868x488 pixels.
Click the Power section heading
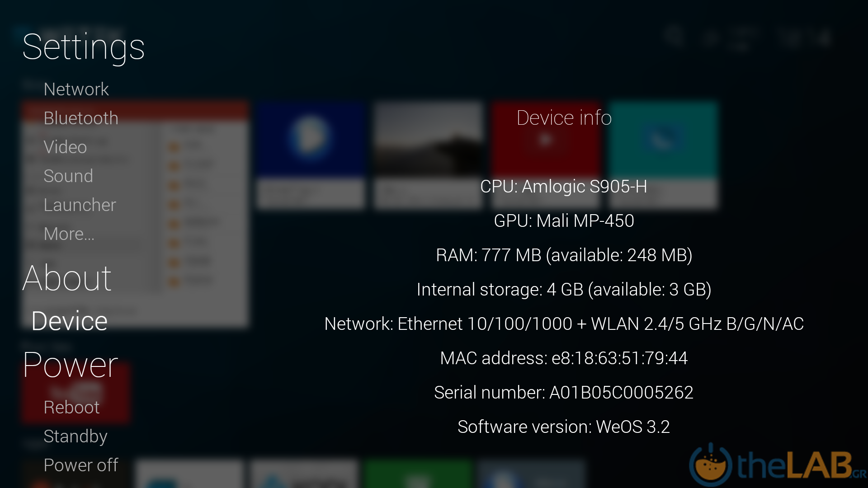click(71, 365)
